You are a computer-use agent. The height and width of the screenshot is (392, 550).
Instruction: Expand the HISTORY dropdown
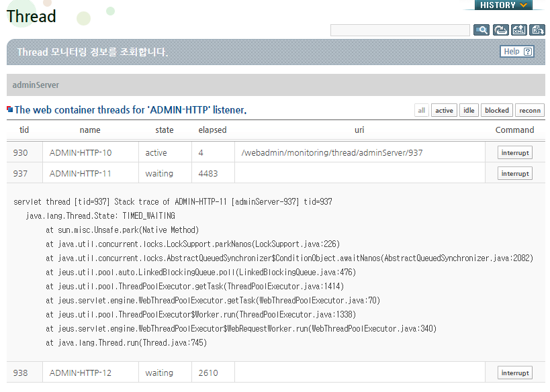[504, 5]
